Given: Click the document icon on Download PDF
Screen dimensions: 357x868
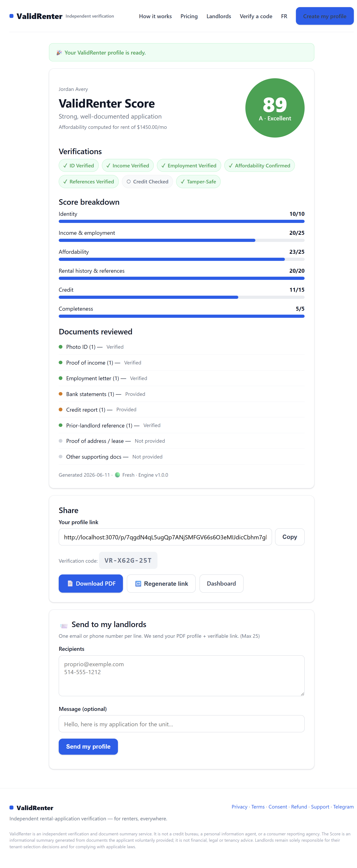Looking at the screenshot, I should pos(70,583).
